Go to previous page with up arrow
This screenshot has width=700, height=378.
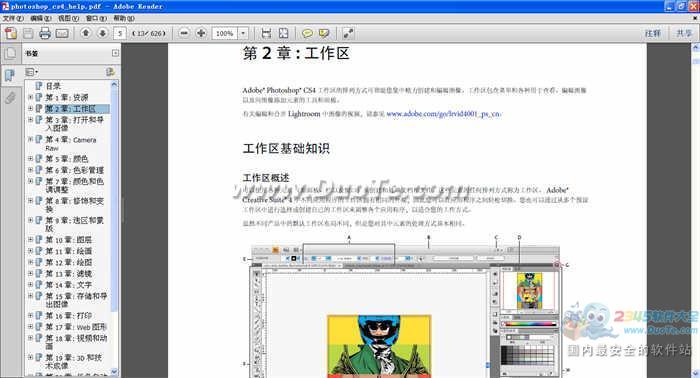pyautogui.click(x=86, y=33)
